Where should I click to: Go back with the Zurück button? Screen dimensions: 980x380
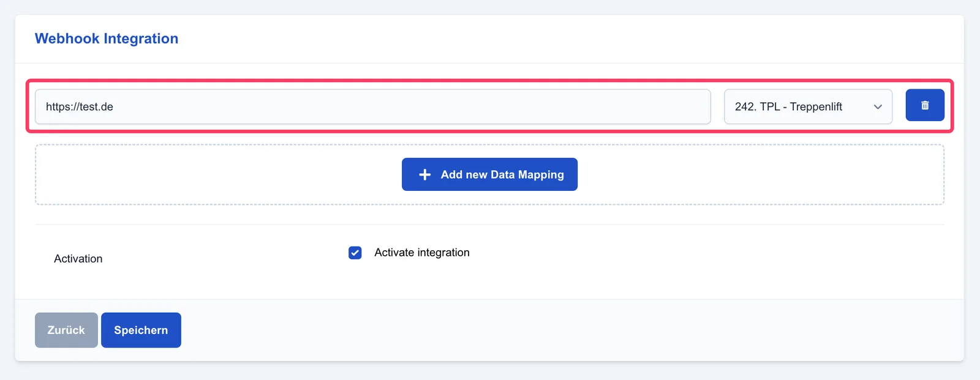[66, 330]
